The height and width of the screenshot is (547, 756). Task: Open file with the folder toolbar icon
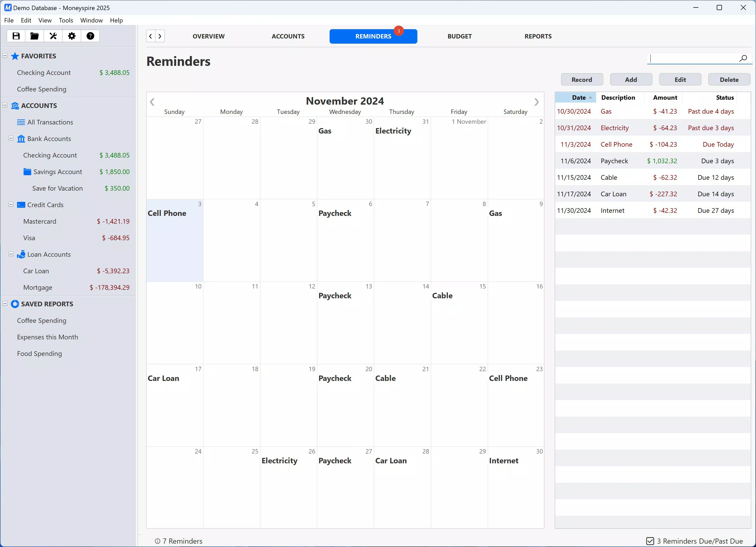point(34,36)
